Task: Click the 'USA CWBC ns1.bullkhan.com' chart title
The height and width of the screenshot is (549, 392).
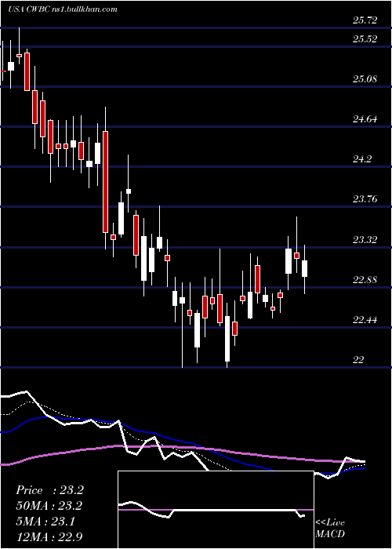Action: pos(62,9)
